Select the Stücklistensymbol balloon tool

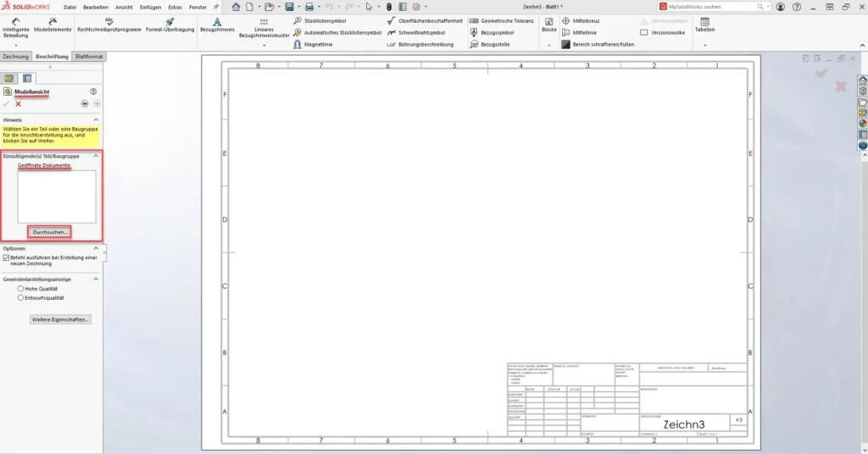point(298,20)
